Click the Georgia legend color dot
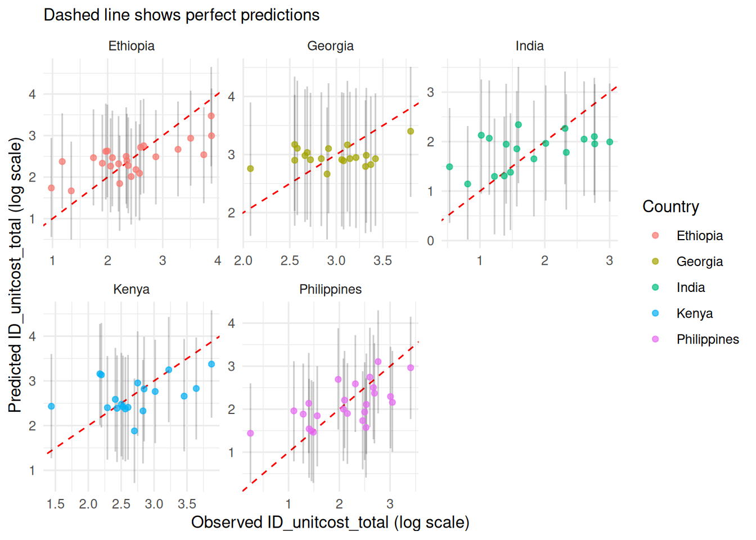The image size is (756, 540). tap(655, 262)
